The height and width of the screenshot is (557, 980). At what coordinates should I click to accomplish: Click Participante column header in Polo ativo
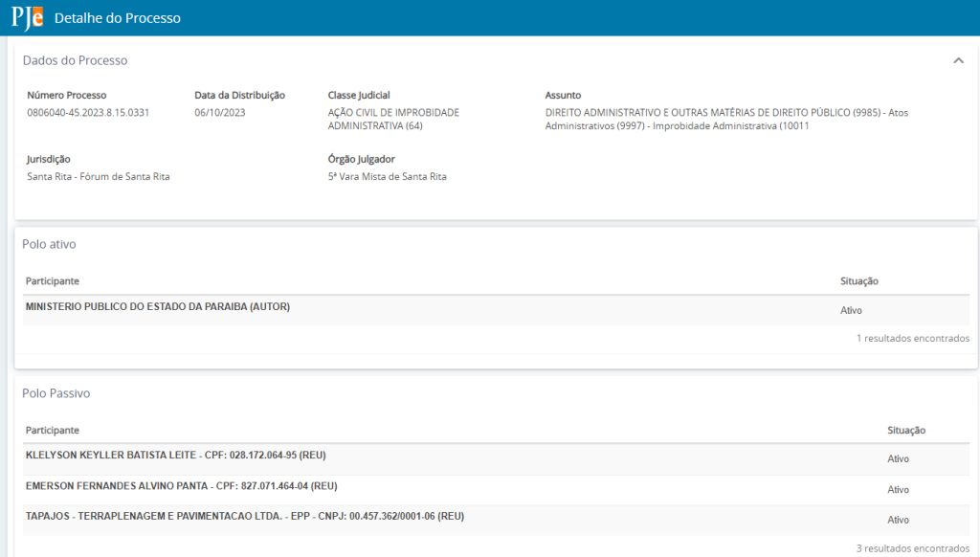(53, 281)
